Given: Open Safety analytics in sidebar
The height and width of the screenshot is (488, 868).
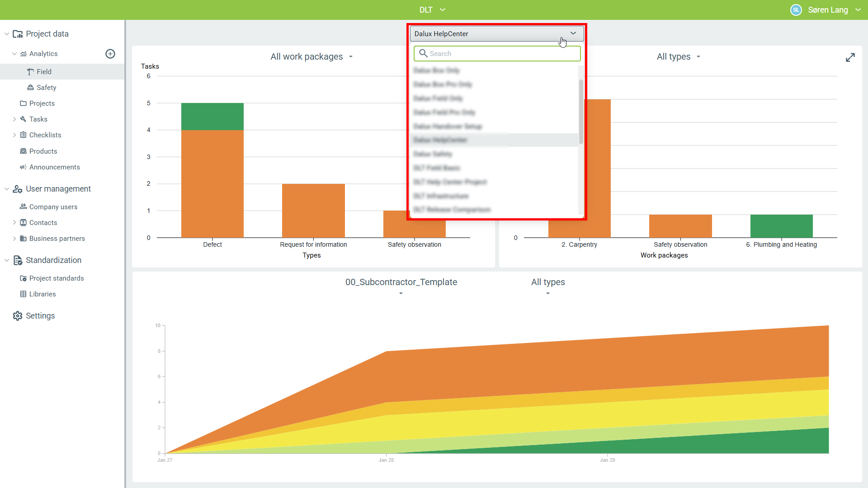Looking at the screenshot, I should [46, 88].
